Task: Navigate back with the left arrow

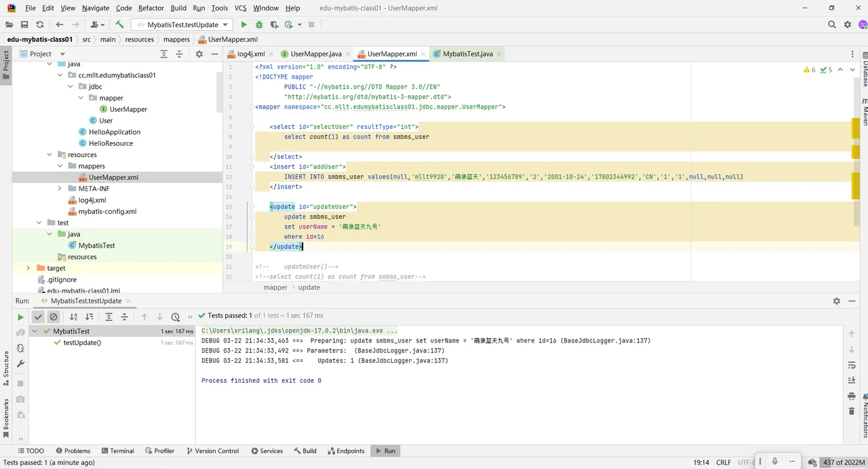Action: (x=60, y=25)
